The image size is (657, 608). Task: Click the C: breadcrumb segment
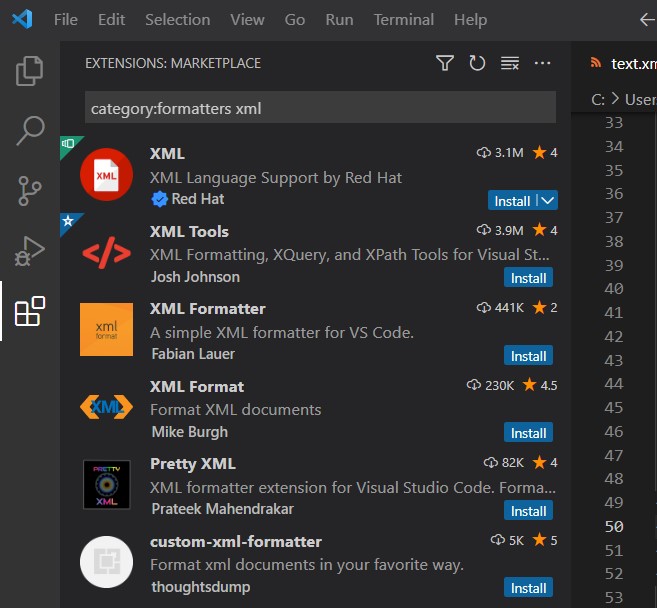point(598,100)
